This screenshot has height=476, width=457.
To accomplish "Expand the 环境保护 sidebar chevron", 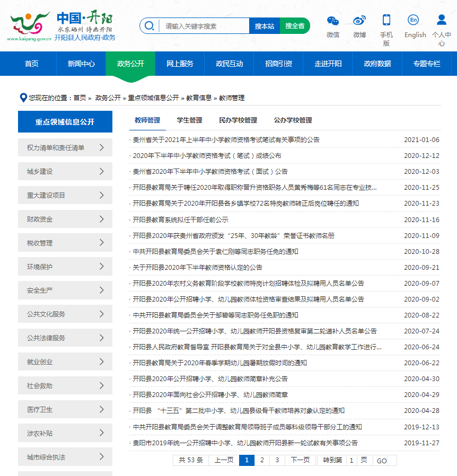I will tap(102, 267).
